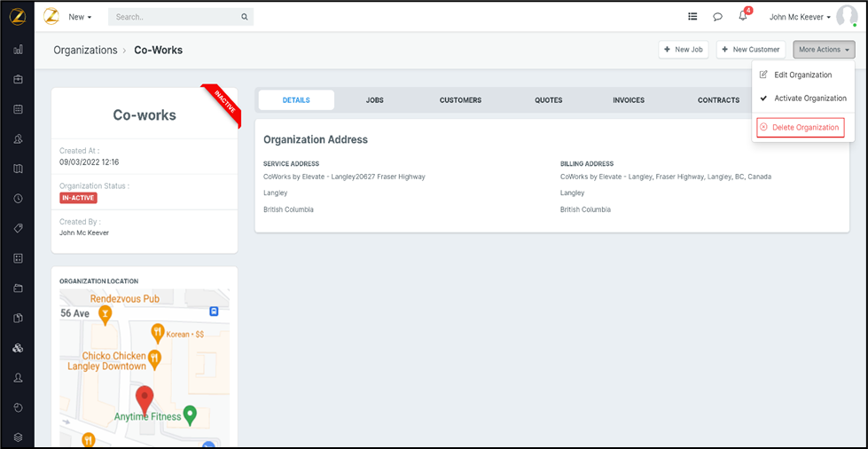Open the highlighted cubes icon in sidebar
This screenshot has width=868, height=449.
coord(18,348)
